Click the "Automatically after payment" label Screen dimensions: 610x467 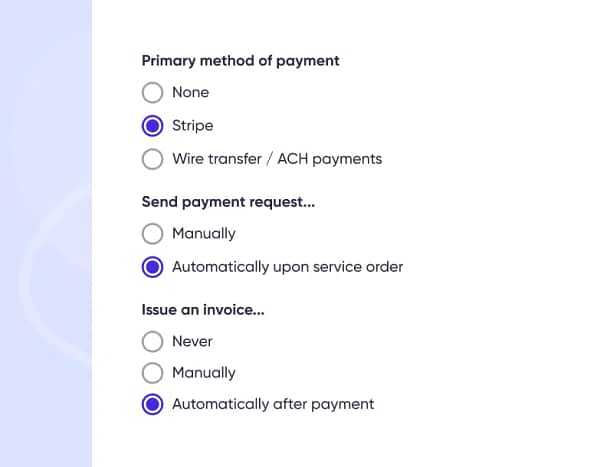coord(273,404)
